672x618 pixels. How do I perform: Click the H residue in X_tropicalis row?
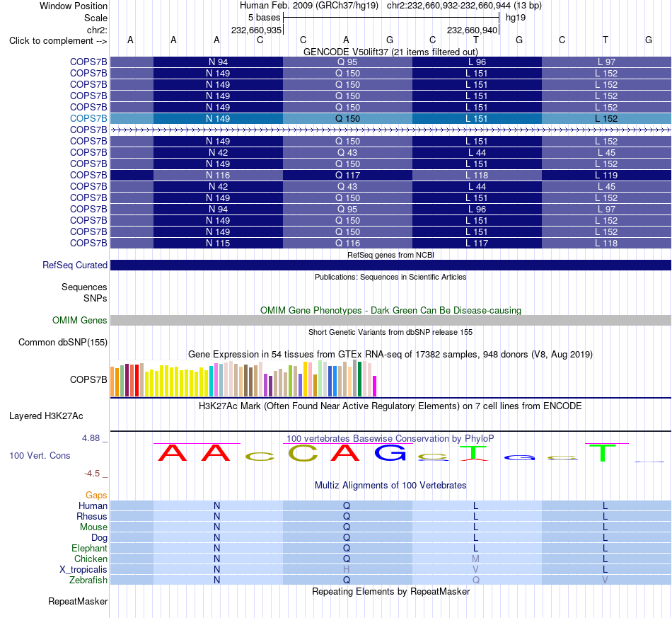[x=347, y=570]
